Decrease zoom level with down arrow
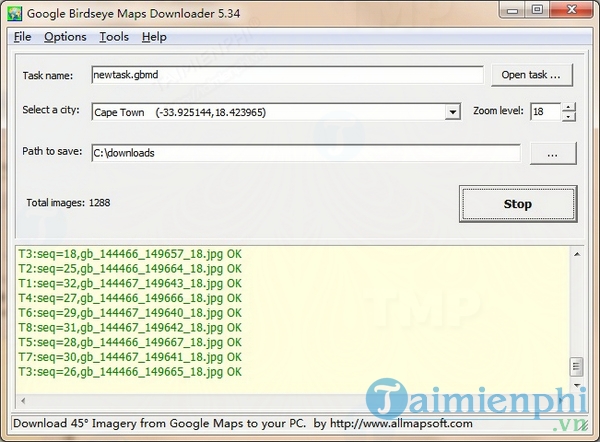600x442 pixels. tap(569, 117)
